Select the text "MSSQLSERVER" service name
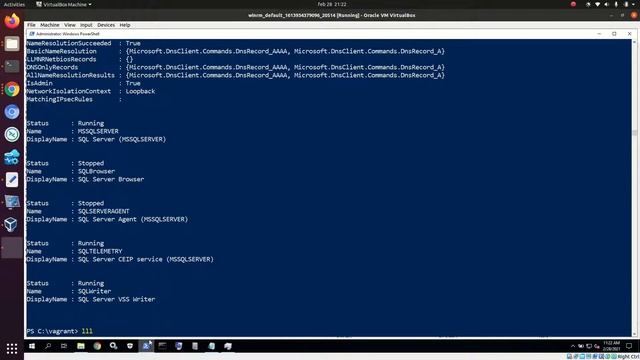The width and height of the screenshot is (640, 360). 98,131
